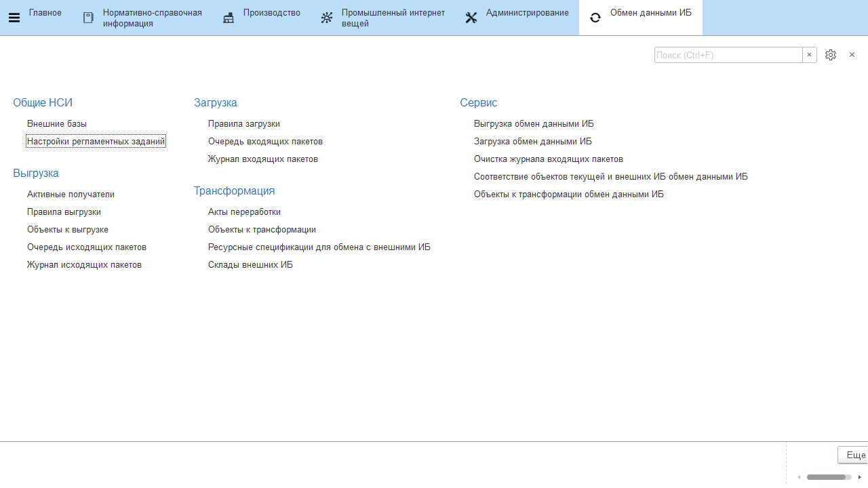Open Очистка журнала входящих пакетов
Image resolution: width=868 pixels, height=488 pixels.
click(548, 159)
